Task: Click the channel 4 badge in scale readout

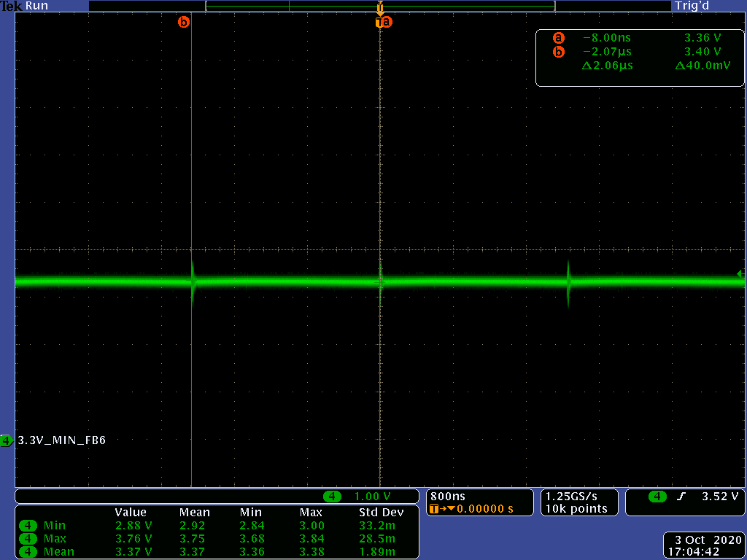Action: (332, 497)
